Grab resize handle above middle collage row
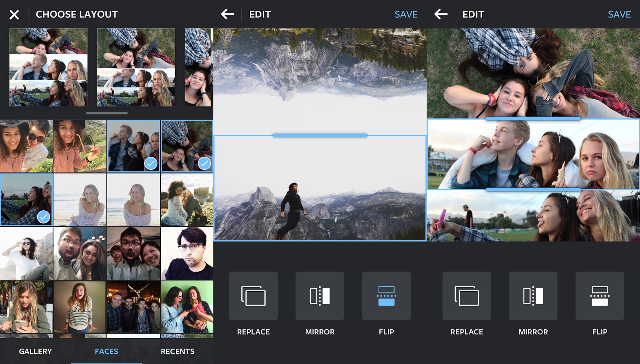Screen dimensions: 640x364 click(x=533, y=119)
